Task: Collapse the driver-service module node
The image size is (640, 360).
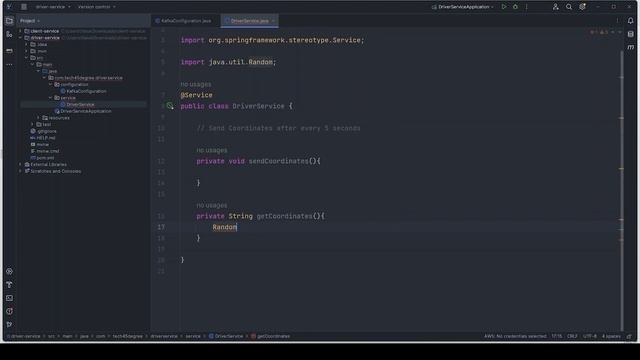Action: point(20,38)
